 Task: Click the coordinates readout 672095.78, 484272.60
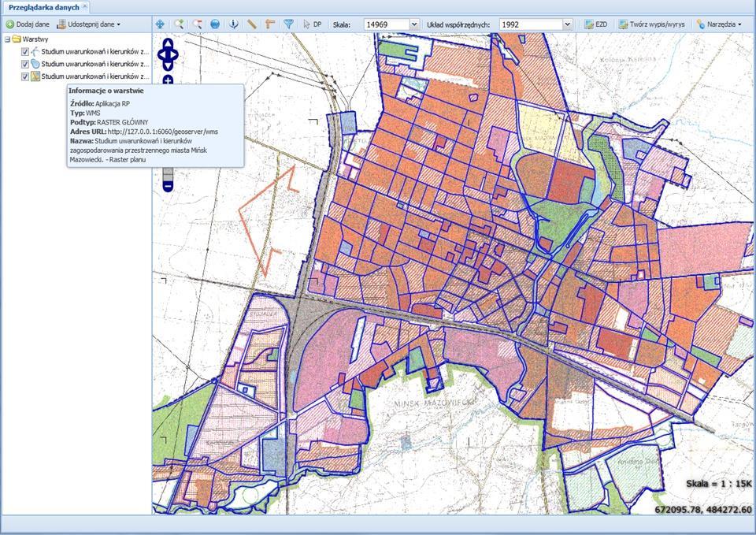point(703,510)
